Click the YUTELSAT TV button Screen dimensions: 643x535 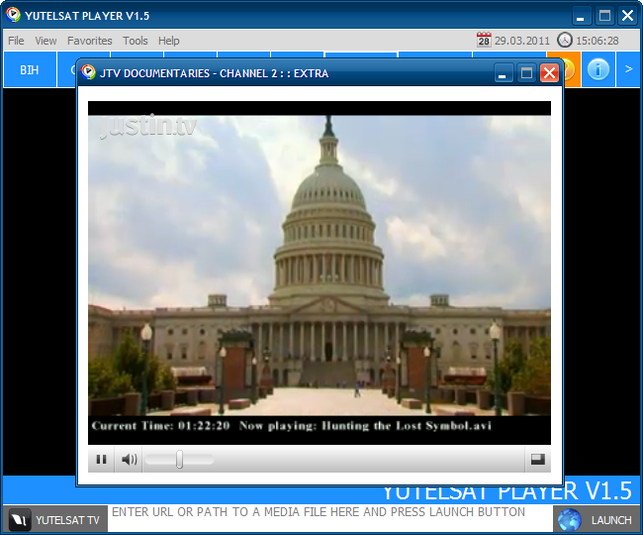click(55, 519)
